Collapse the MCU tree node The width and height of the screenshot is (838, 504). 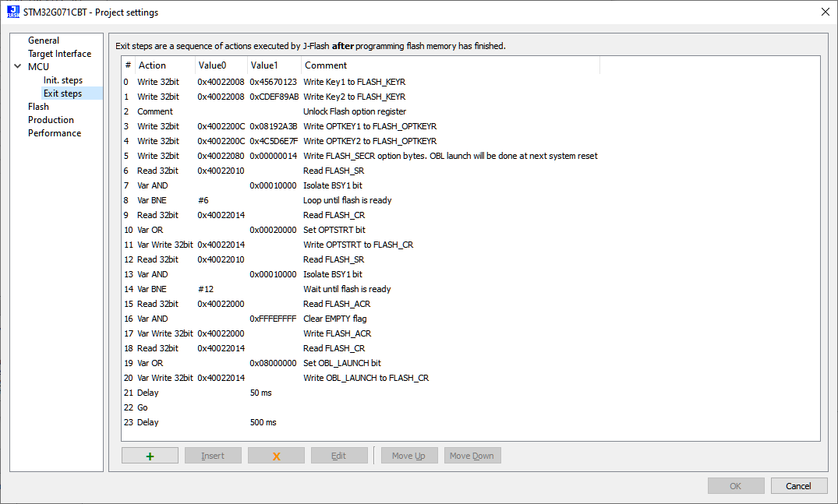pos(18,67)
